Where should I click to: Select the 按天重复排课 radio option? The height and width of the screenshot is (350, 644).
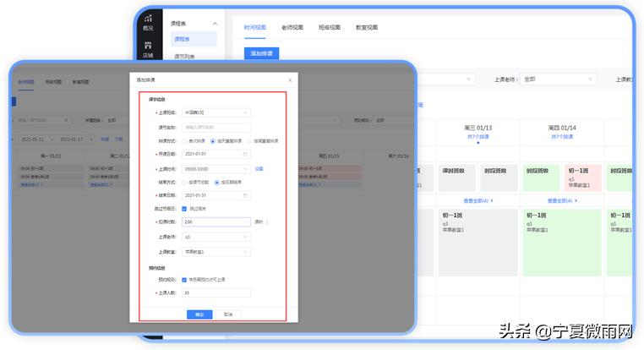tap(213, 141)
